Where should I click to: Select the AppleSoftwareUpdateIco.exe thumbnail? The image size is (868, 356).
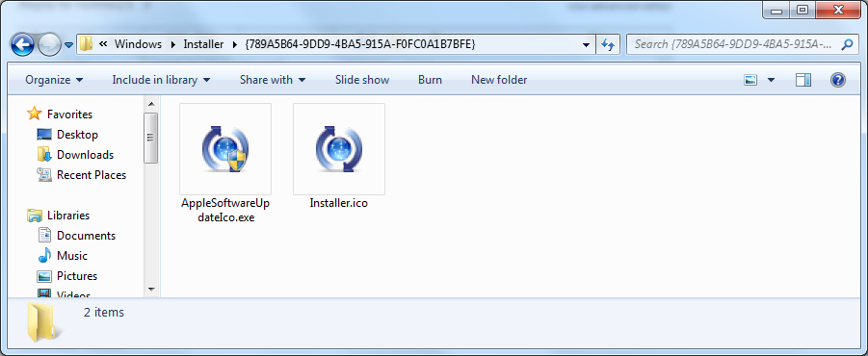click(x=225, y=149)
